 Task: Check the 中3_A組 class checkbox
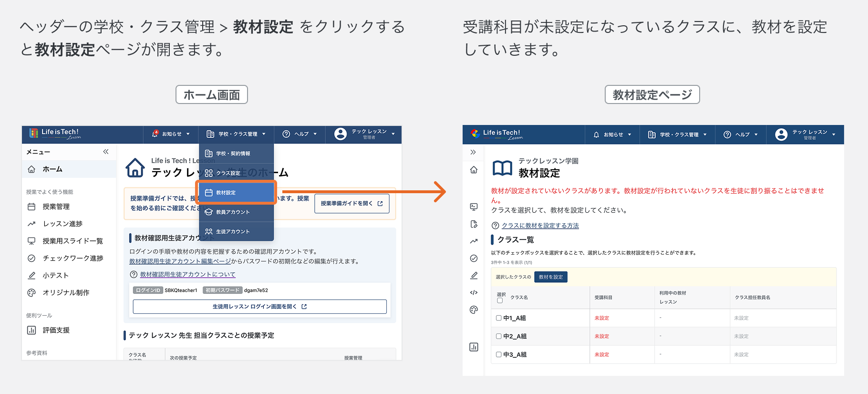click(x=498, y=354)
